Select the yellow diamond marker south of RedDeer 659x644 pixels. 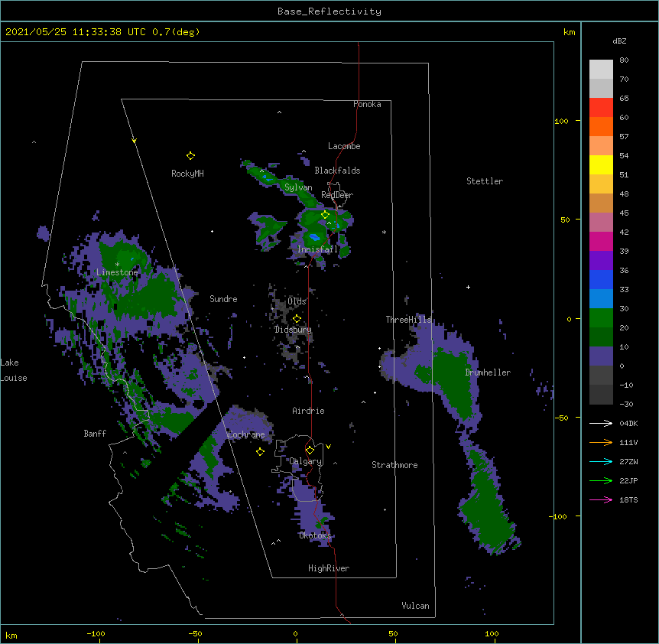click(x=325, y=215)
